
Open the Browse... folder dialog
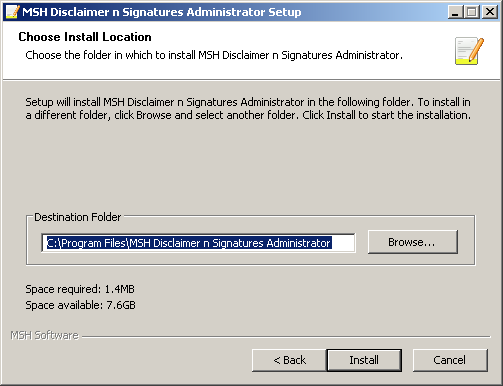point(413,242)
